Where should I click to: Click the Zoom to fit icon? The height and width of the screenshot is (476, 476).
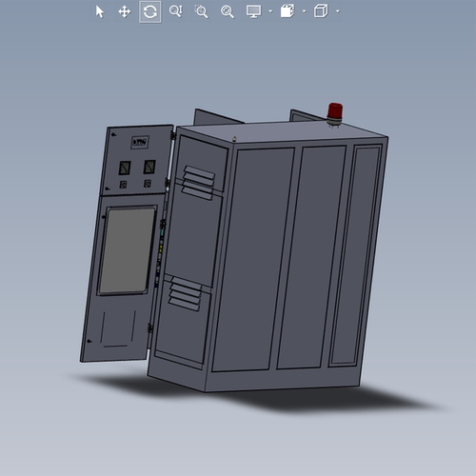coord(228,11)
